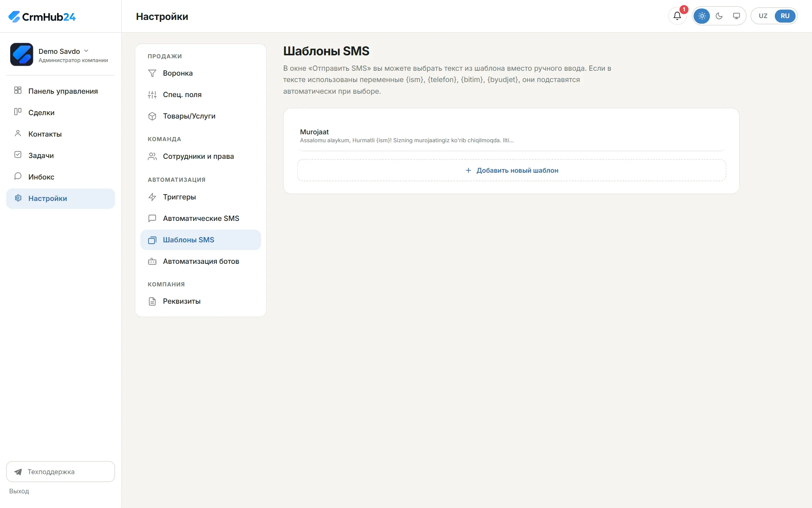The image size is (812, 508).
Task: Open the notifications bell
Action: coord(677,16)
